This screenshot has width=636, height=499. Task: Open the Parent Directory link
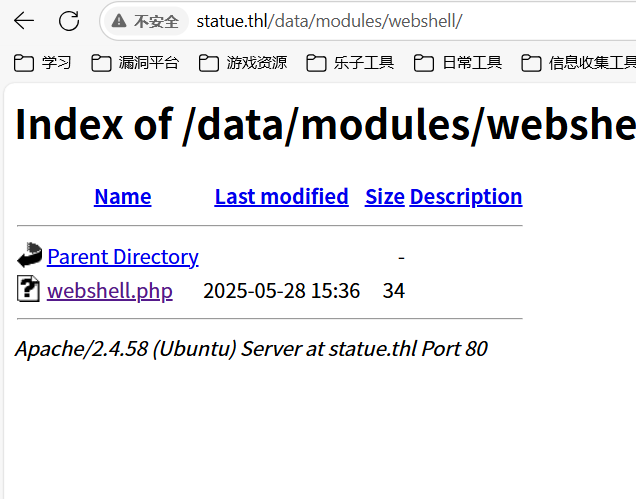pos(122,257)
